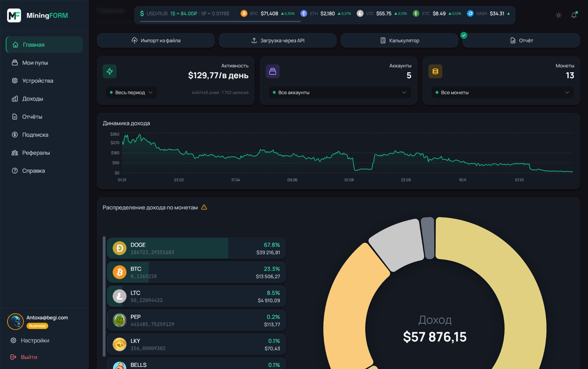Click the user avatar image
The image size is (588, 369).
[15, 321]
